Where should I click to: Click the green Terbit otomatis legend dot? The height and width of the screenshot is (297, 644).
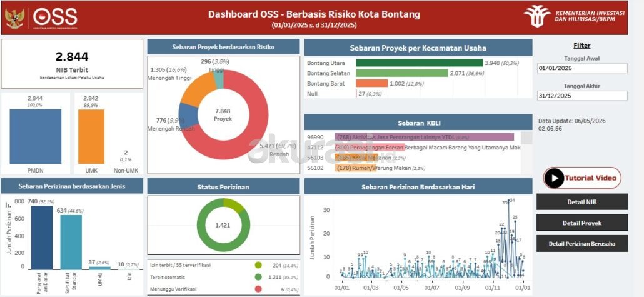click(258, 277)
